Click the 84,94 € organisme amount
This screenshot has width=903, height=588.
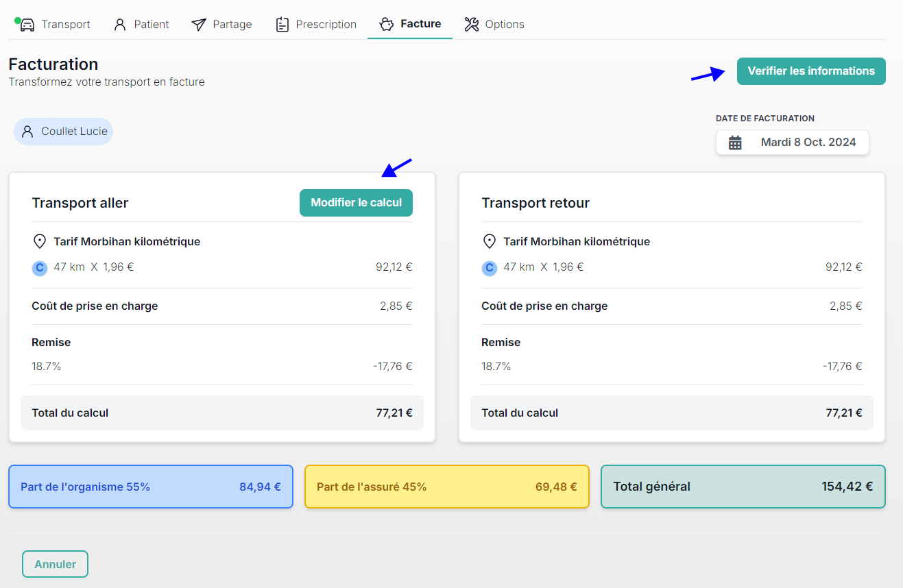pos(260,487)
